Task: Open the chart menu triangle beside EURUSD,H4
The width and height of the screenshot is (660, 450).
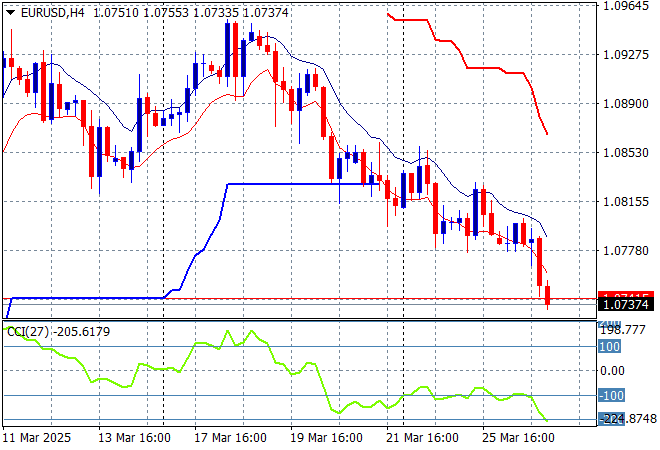Action: coord(11,13)
